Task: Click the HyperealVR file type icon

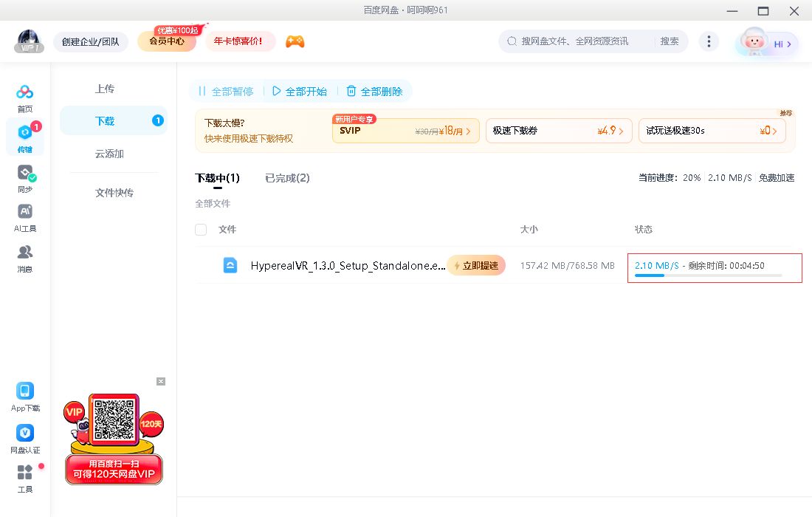Action: (x=230, y=265)
